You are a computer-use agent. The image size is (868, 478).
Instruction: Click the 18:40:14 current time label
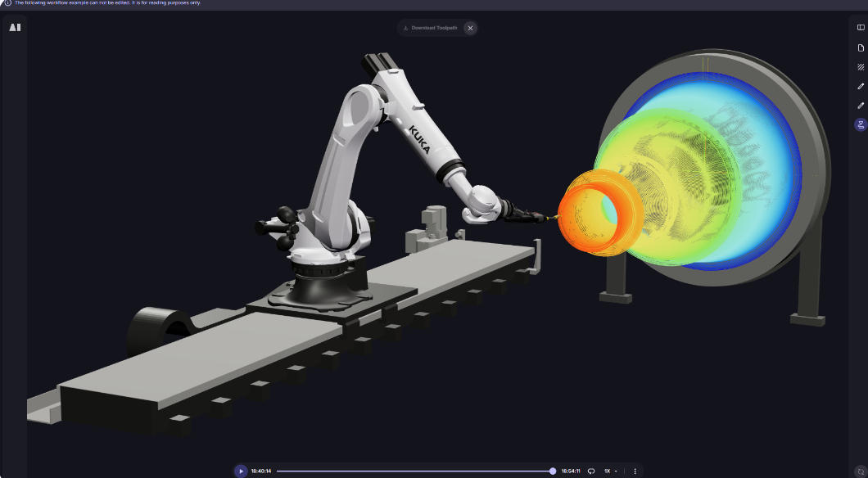click(x=261, y=471)
